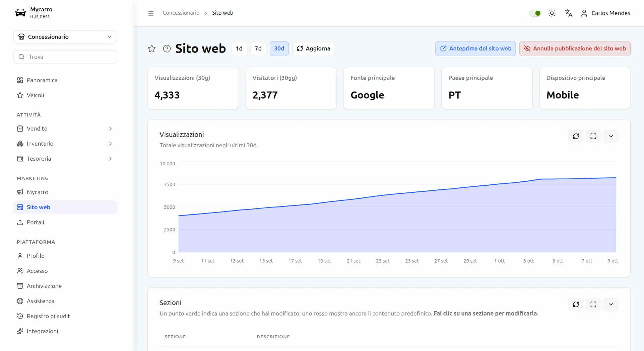The width and height of the screenshot is (644, 351).
Task: Expand the Inventario submenu
Action: click(x=110, y=144)
